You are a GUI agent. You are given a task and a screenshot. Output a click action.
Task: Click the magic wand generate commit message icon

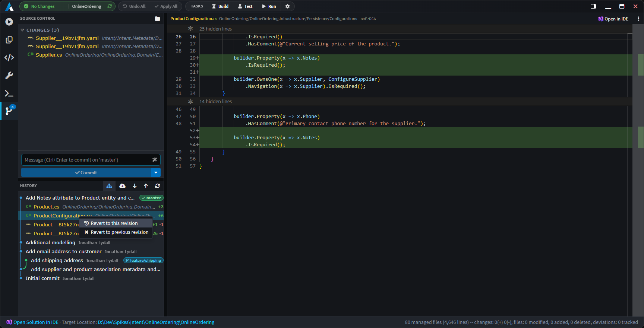point(154,160)
